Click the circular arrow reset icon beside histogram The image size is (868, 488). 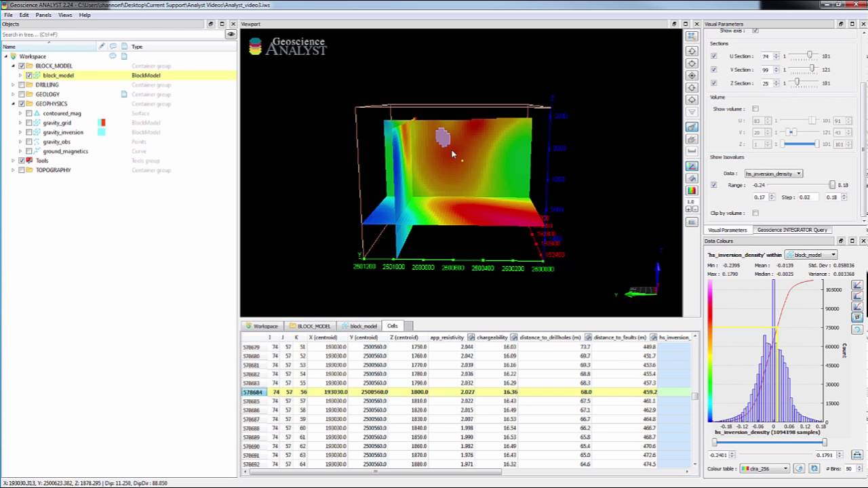(857, 329)
